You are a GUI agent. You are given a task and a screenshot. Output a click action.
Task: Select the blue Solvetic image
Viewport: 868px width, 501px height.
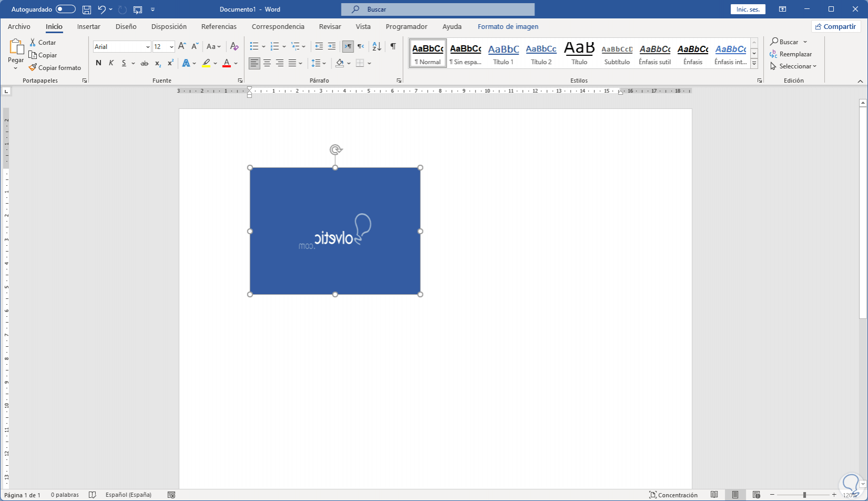tap(335, 231)
